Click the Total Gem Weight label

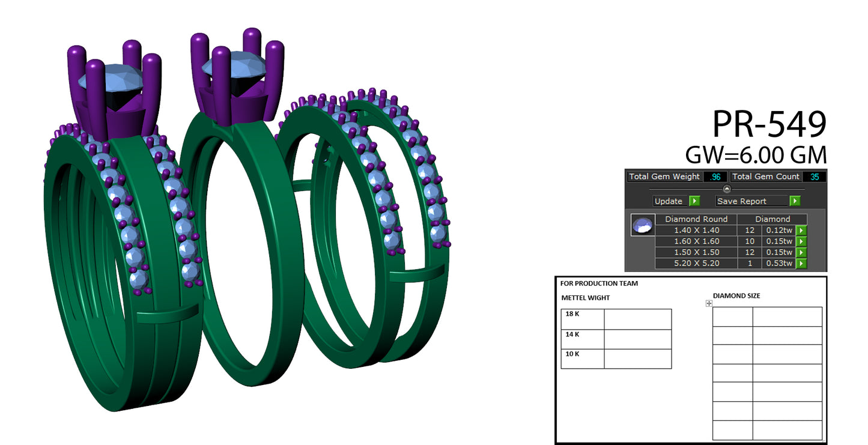point(664,177)
